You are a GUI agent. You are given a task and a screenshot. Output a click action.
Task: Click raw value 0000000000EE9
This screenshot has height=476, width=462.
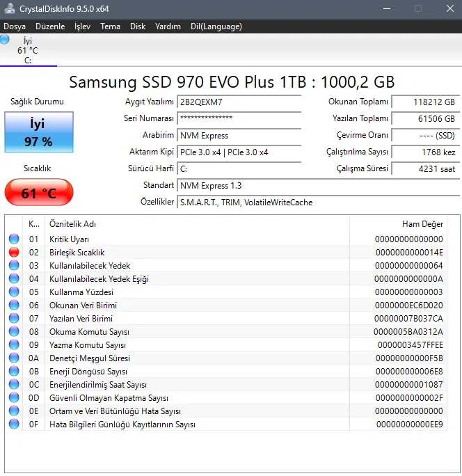tap(410, 424)
